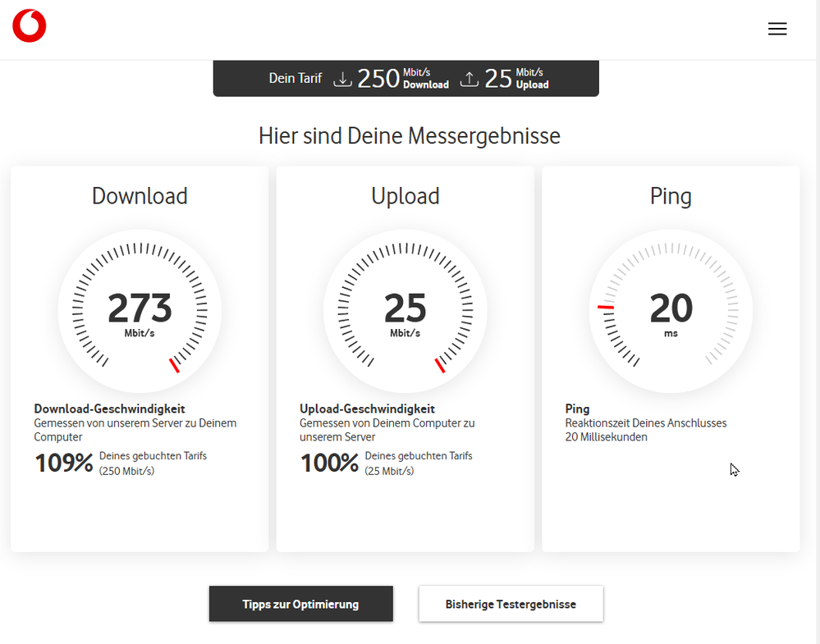Click the 25 Mbit/s Upload tariff value
The width and height of the screenshot is (820, 644).
[498, 78]
